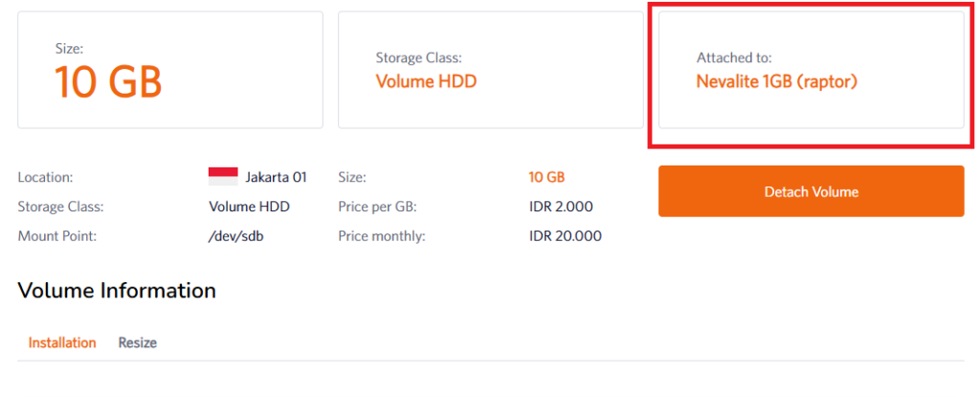This screenshot has height=397, width=980.
Task: Click the Attached to: label
Action: tap(734, 58)
